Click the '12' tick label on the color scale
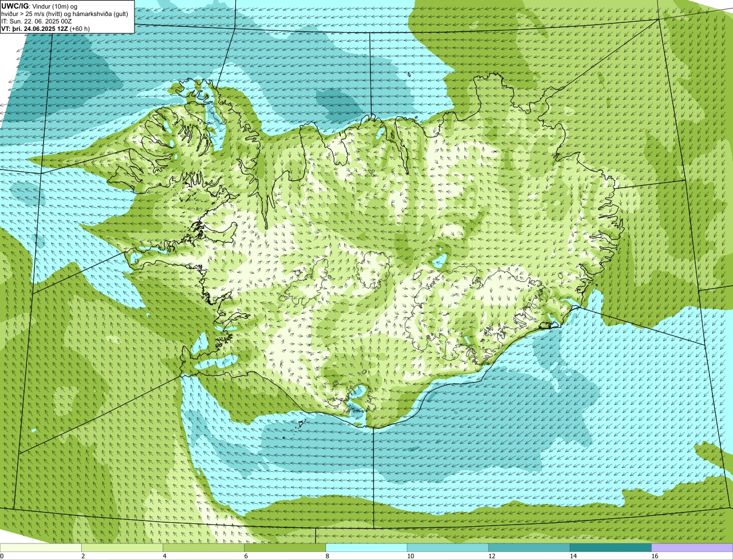Screen dimensions: 733x560 point(491,556)
